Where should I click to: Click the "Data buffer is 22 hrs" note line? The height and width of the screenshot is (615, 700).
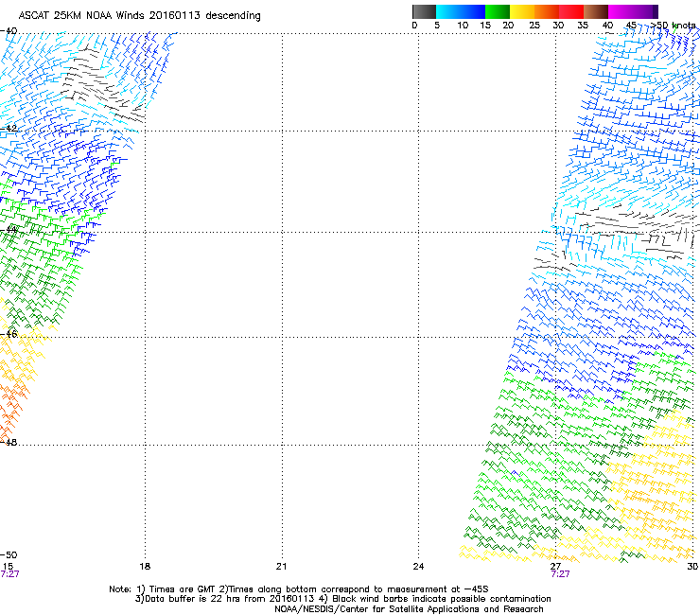[x=342, y=599]
